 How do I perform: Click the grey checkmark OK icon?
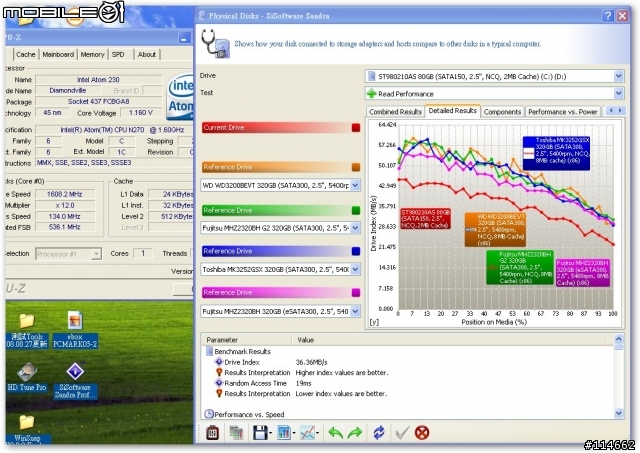click(x=402, y=433)
